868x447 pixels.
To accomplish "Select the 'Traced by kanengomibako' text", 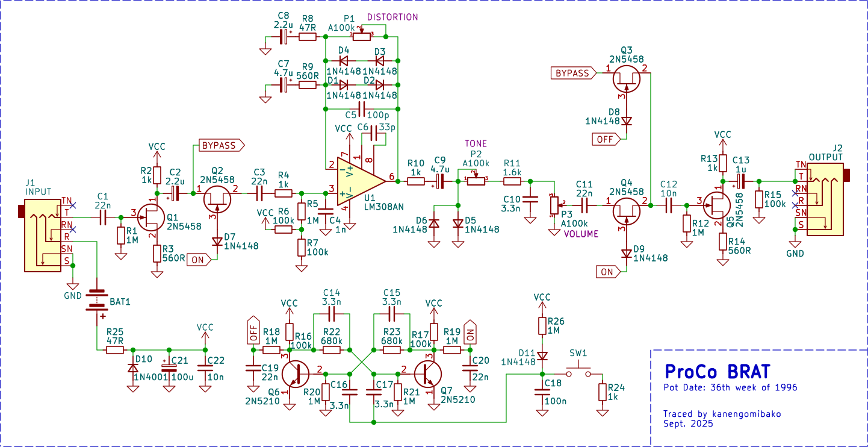I will [723, 414].
